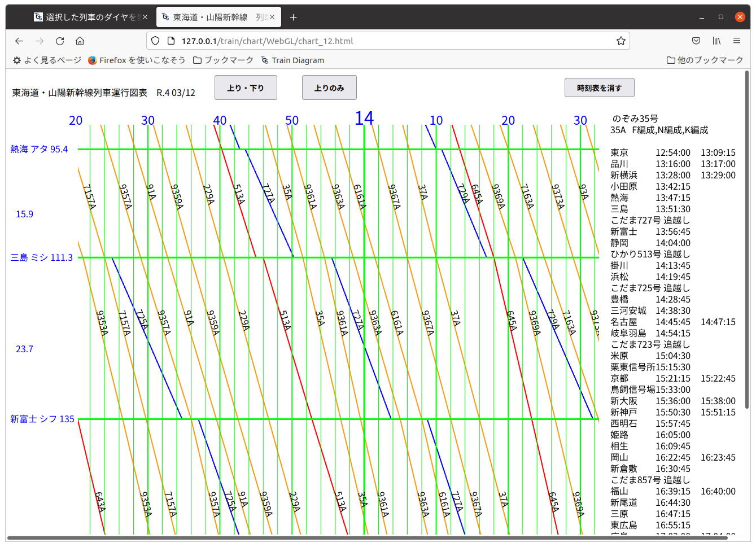
Task: Open the Firefox home page
Action: click(x=80, y=41)
